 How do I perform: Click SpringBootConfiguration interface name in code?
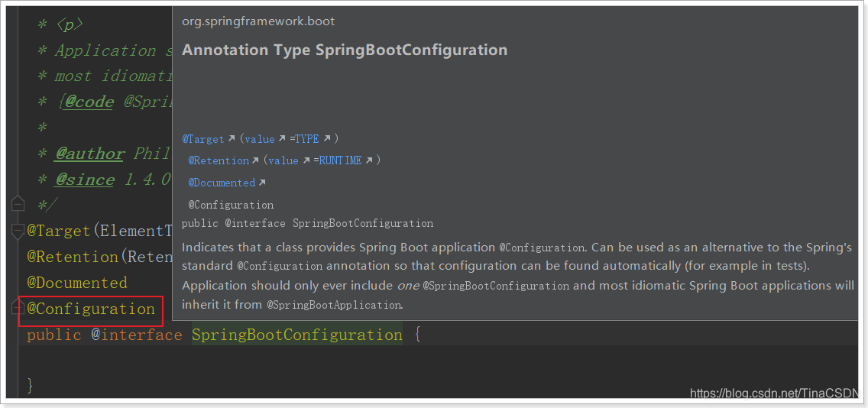(296, 335)
